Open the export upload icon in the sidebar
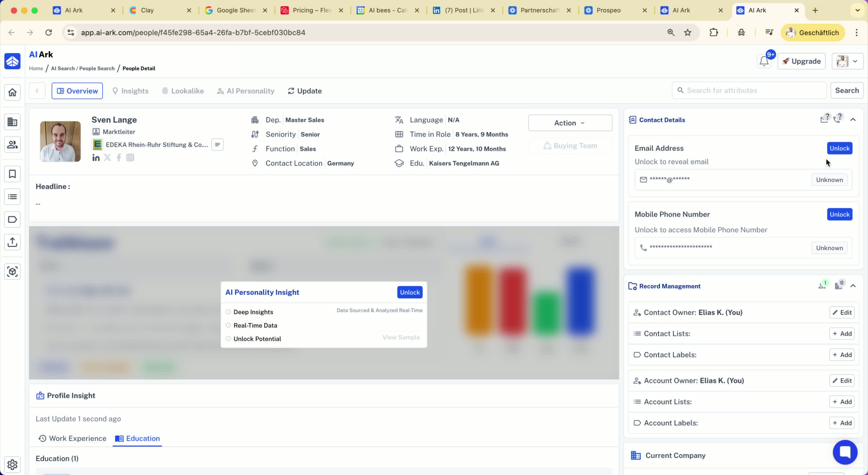Viewport: 868px width, 475px height. pyautogui.click(x=13, y=242)
